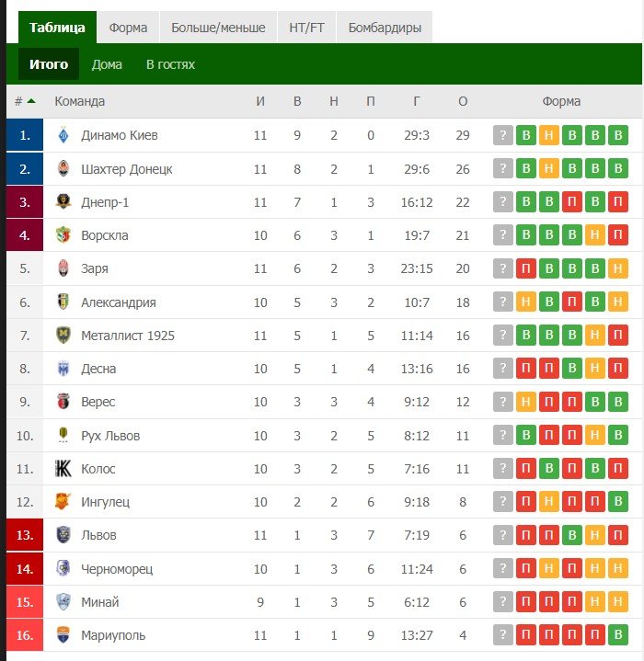The width and height of the screenshot is (644, 661).
Task: Sort standings by the В wins column
Action: click(x=297, y=101)
